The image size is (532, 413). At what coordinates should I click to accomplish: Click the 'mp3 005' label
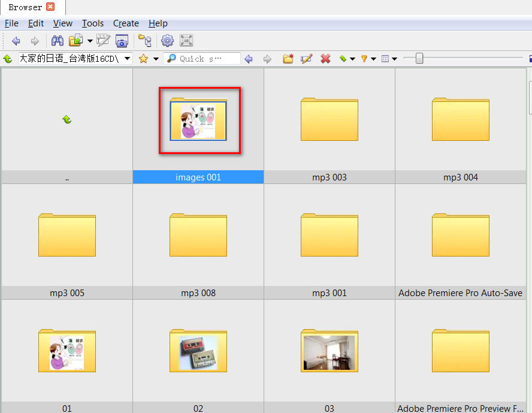click(67, 293)
